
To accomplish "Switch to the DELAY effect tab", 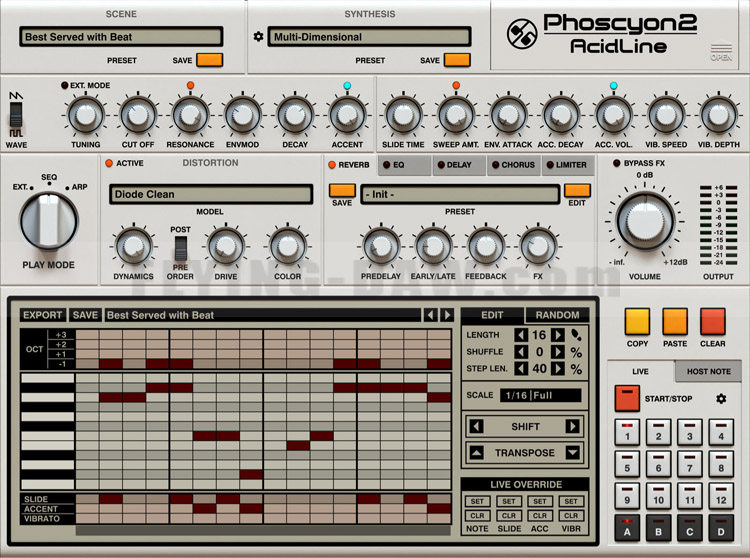I will [x=459, y=165].
